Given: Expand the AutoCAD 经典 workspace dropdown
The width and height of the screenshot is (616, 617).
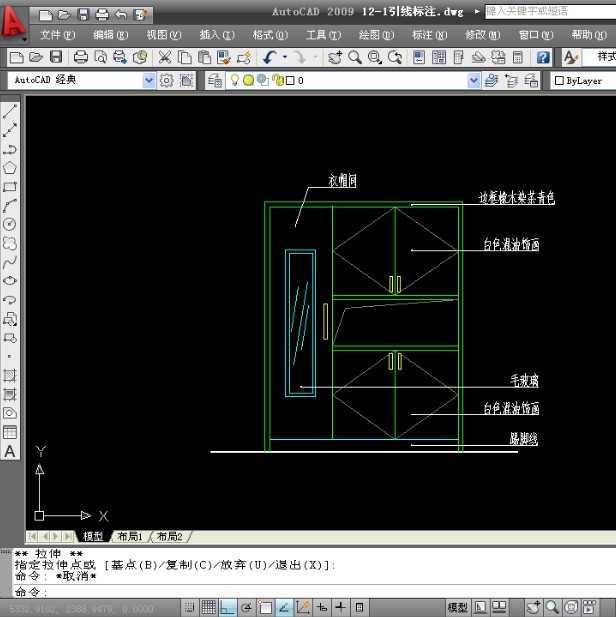Looking at the screenshot, I should tap(148, 81).
